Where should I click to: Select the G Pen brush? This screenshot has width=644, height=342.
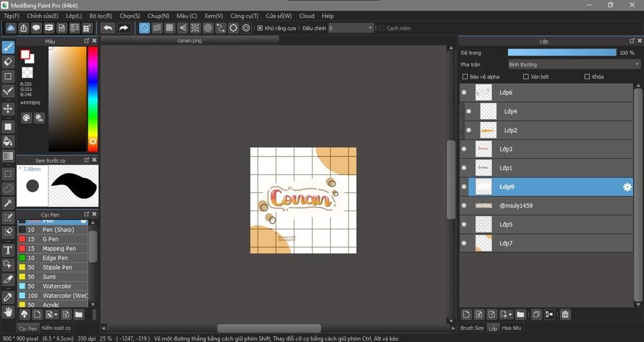click(53, 239)
